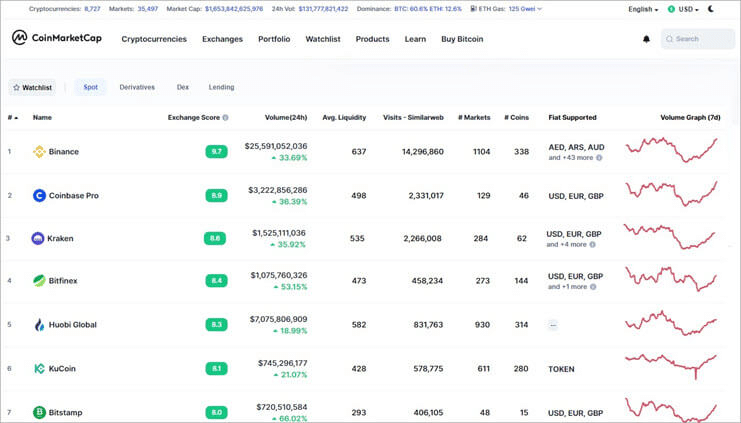Image resolution: width=741 pixels, height=423 pixels.
Task: Open the Products menu
Action: click(372, 39)
